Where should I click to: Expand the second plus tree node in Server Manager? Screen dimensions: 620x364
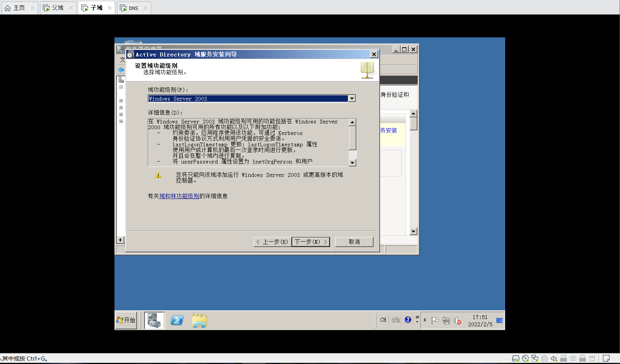(x=121, y=108)
